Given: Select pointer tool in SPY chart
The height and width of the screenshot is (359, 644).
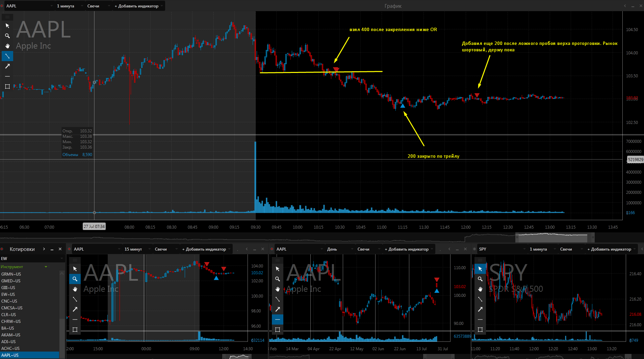Looking at the screenshot, I should pyautogui.click(x=480, y=269).
